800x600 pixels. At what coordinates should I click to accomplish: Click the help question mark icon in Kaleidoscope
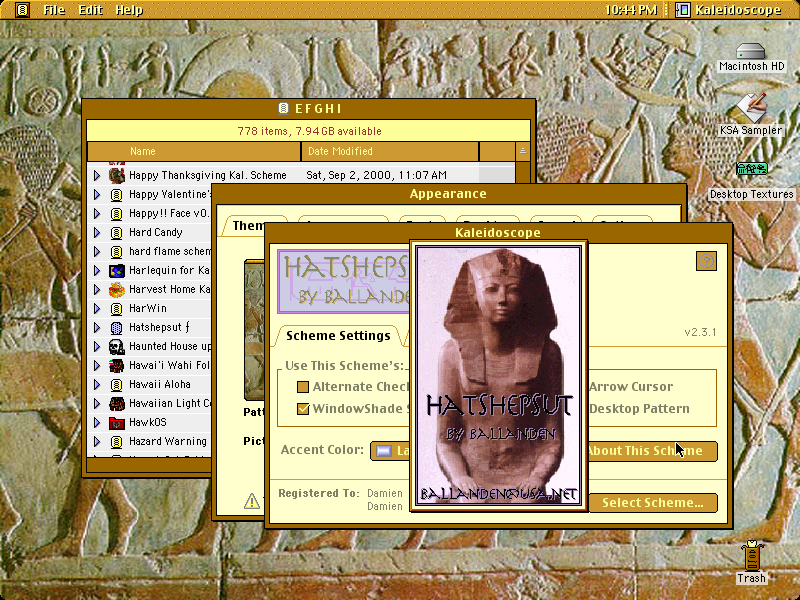706,261
